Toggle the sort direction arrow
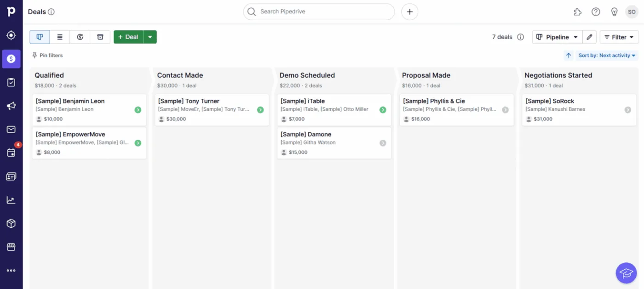The image size is (644, 289). coord(569,55)
